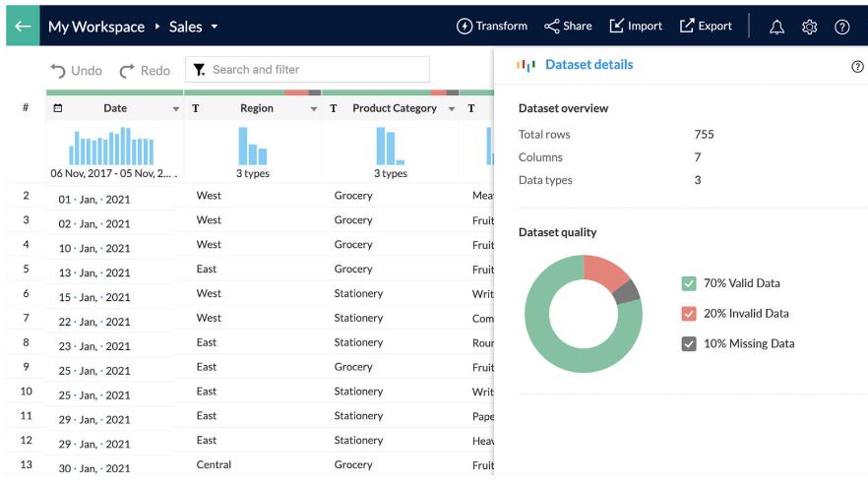Viewport: 868px width, 484px height.
Task: Click the Dataset details panel help icon
Action: click(x=857, y=66)
